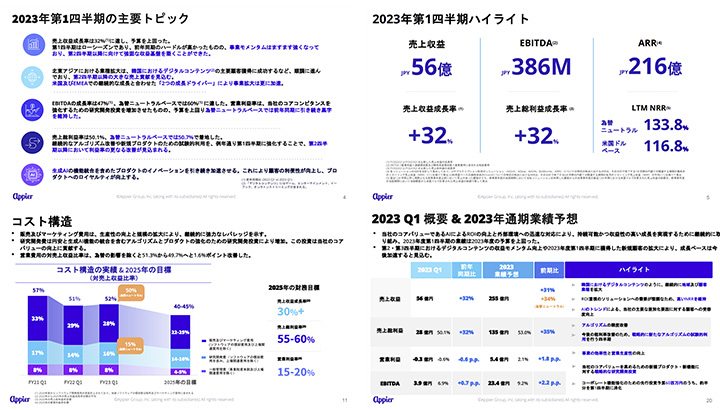
Task: Click the 29% segment of the FY22 Q1 bar
Action: pyautogui.click(x=73, y=326)
